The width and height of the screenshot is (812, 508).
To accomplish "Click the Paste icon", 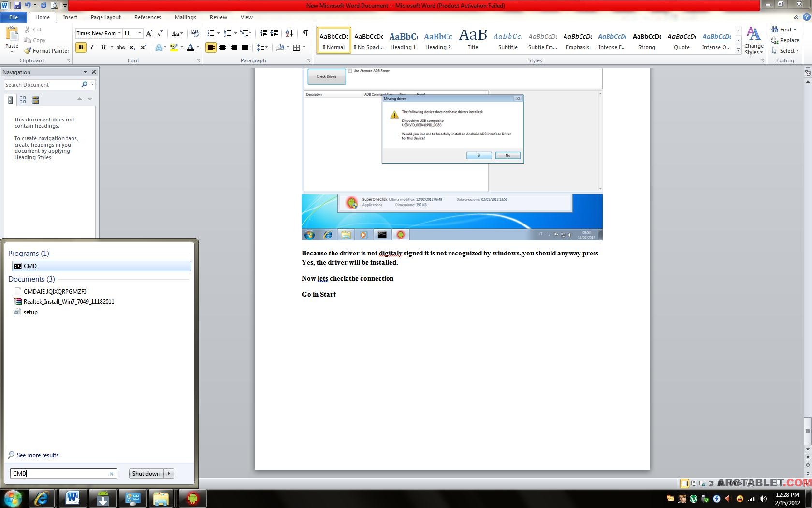I will 12,34.
